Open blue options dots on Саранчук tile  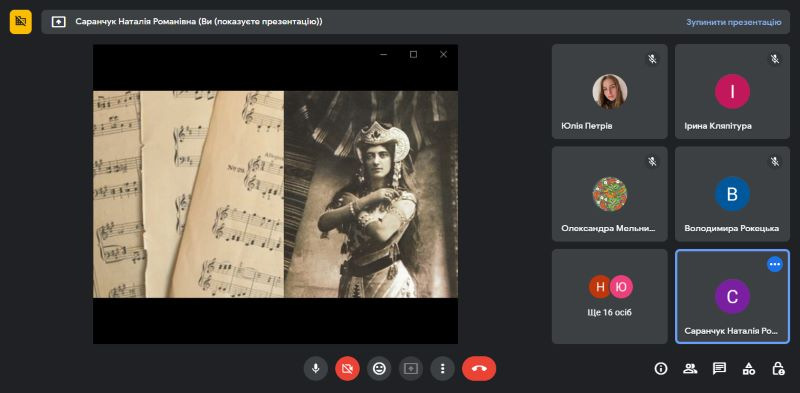pyautogui.click(x=774, y=264)
